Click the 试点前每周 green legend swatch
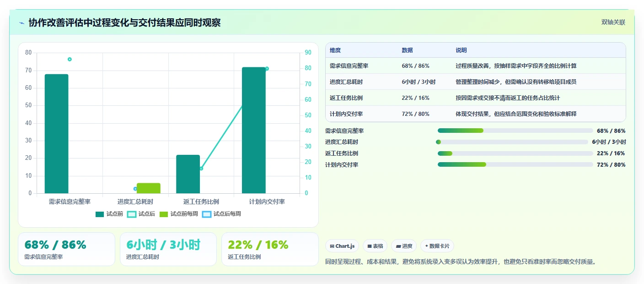Screen dimensions: 644x284 pyautogui.click(x=164, y=214)
